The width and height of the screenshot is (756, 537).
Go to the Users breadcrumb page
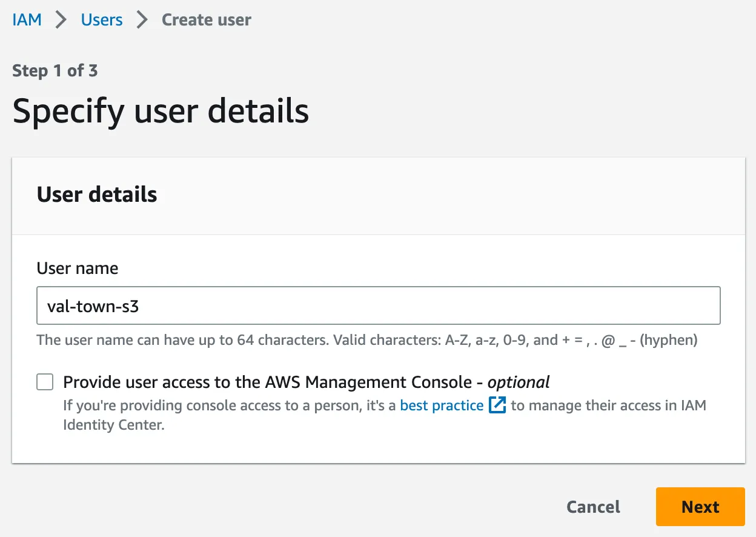[102, 20]
